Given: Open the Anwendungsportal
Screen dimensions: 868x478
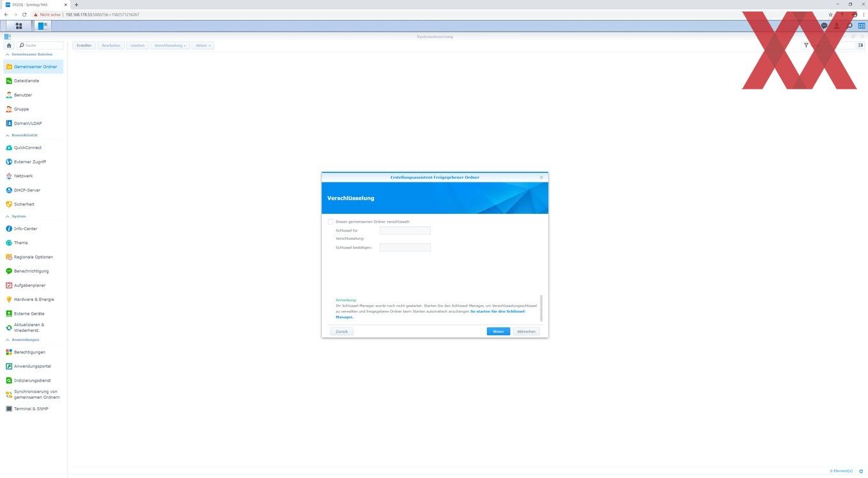Looking at the screenshot, I should (34, 366).
